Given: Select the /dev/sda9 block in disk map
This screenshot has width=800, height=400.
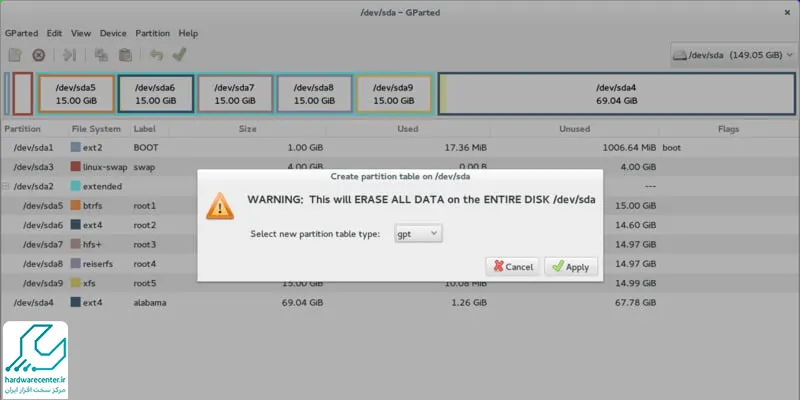Looking at the screenshot, I should click(x=393, y=94).
